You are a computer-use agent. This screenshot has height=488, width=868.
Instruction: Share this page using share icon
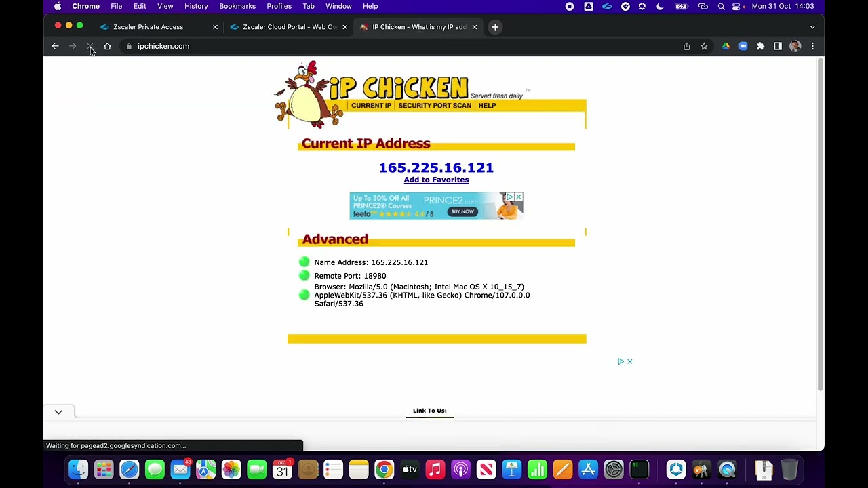pyautogui.click(x=687, y=46)
